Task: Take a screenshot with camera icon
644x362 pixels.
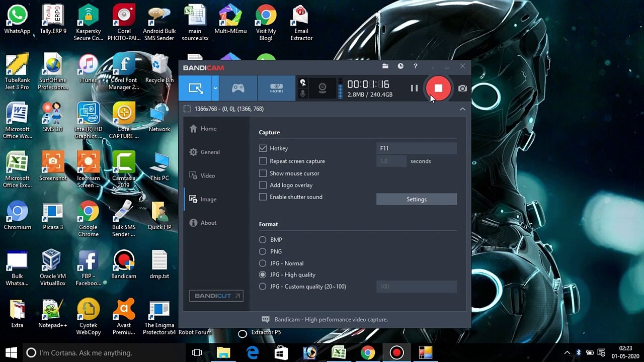Action: pos(462,88)
